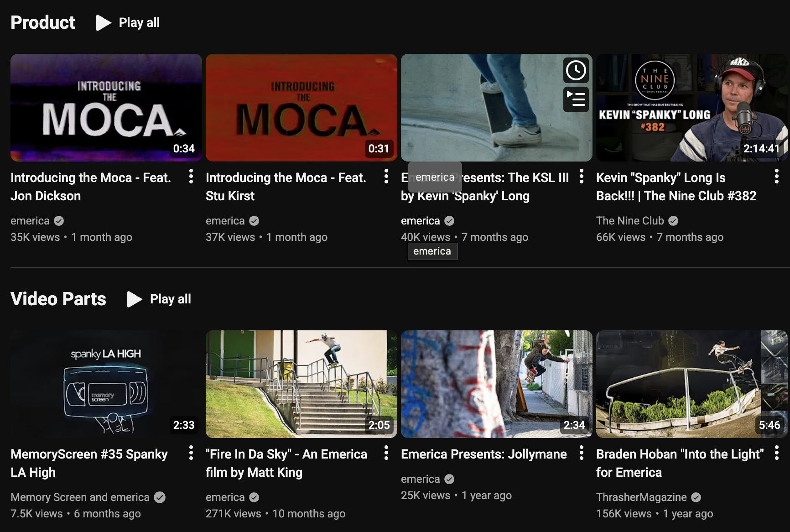Open title Fire In Da Sky Emerica film
The width and height of the screenshot is (790, 532).
pos(286,463)
